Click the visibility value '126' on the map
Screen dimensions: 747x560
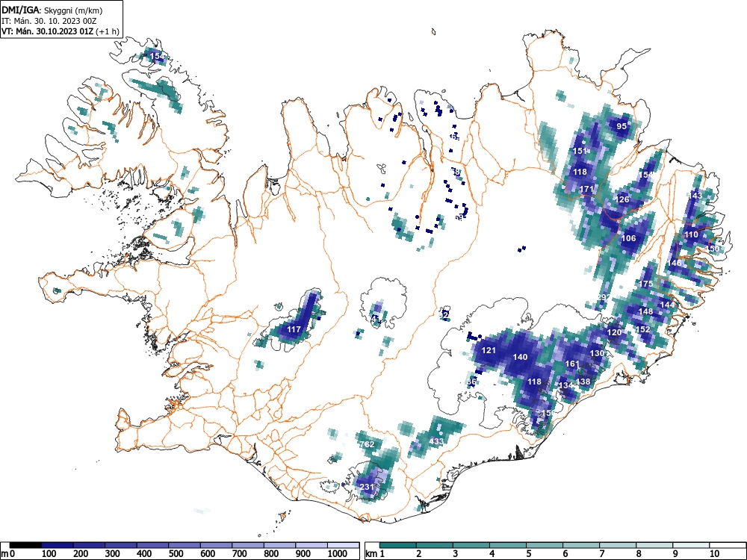click(x=622, y=199)
